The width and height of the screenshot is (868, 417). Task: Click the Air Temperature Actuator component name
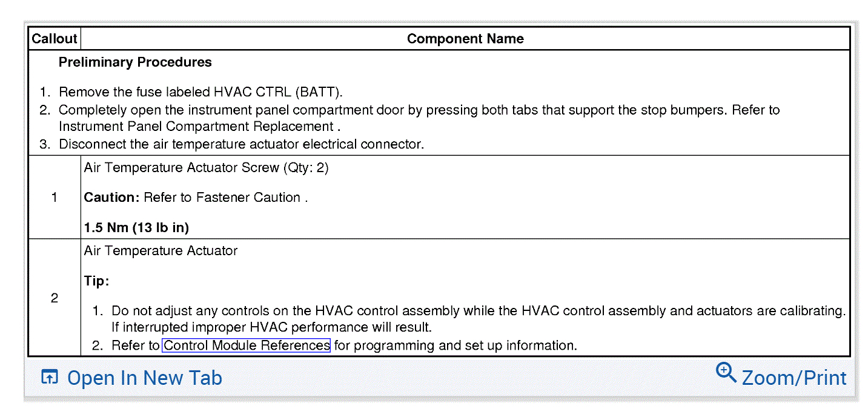click(x=161, y=251)
